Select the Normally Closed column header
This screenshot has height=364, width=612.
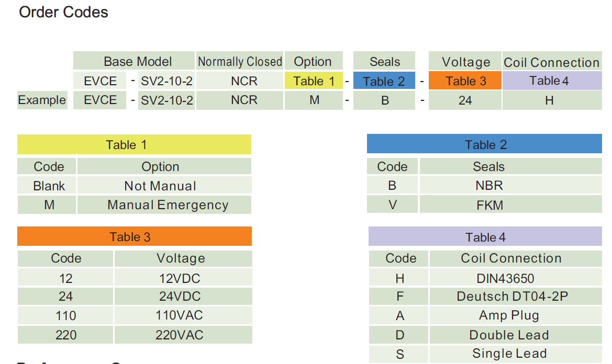point(240,62)
